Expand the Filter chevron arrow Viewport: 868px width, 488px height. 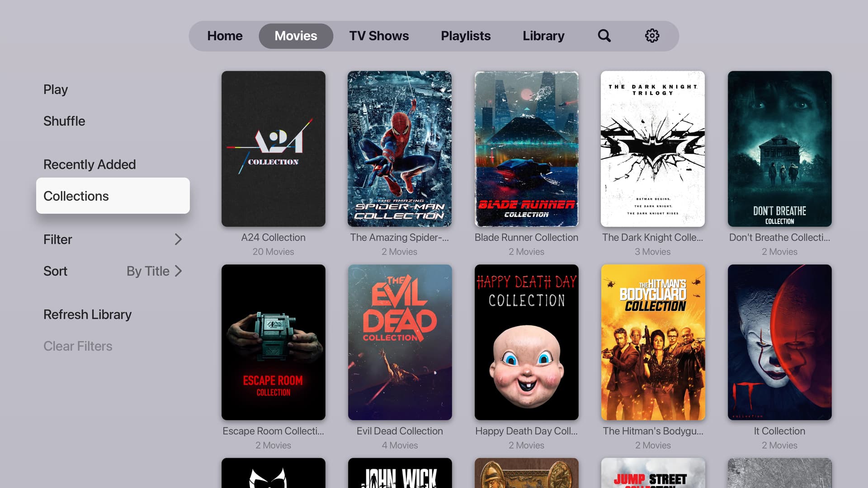coord(178,239)
